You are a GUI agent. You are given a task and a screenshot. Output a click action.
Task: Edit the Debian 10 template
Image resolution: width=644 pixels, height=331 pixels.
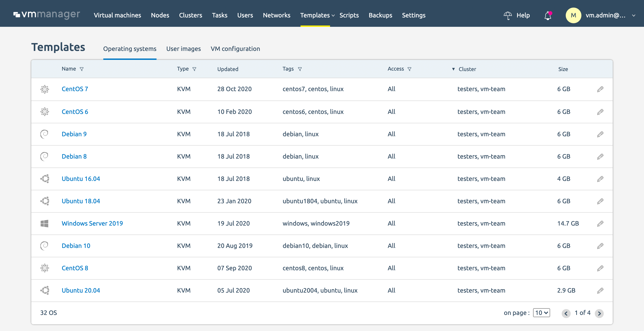pyautogui.click(x=600, y=246)
